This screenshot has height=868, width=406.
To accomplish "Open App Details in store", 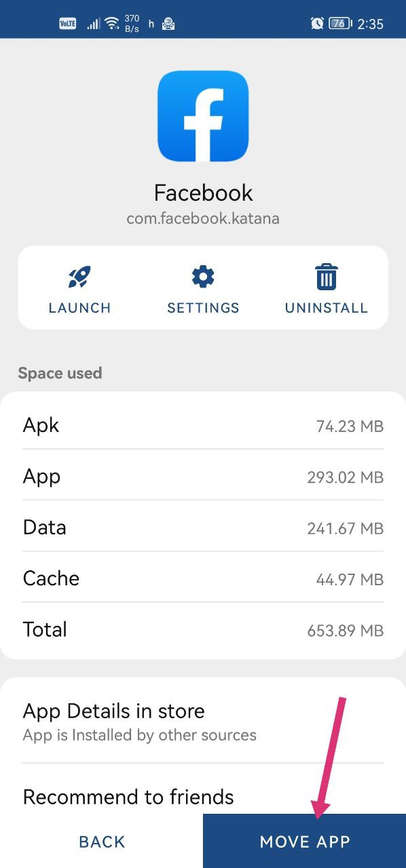I will coord(203,721).
